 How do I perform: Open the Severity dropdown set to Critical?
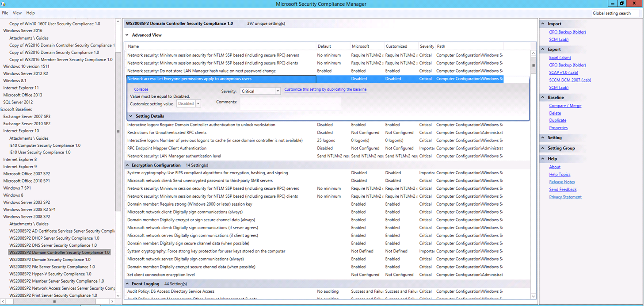coord(260,91)
